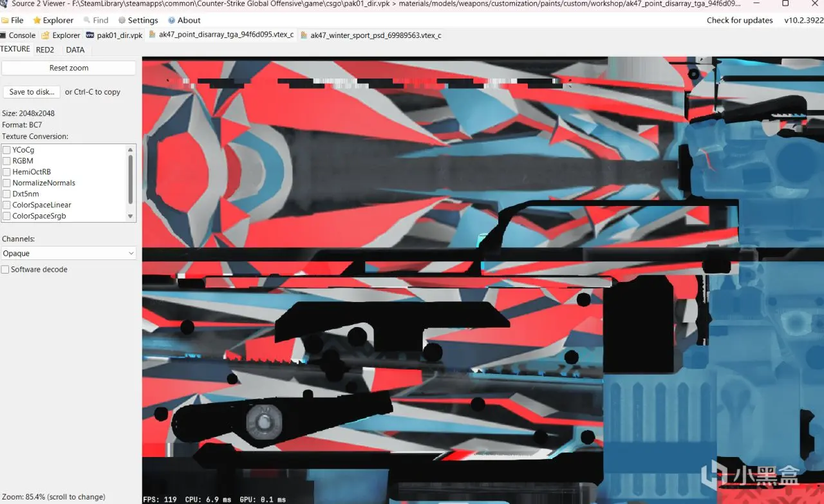Click the yellow star Explorer icon

pyautogui.click(x=37, y=21)
